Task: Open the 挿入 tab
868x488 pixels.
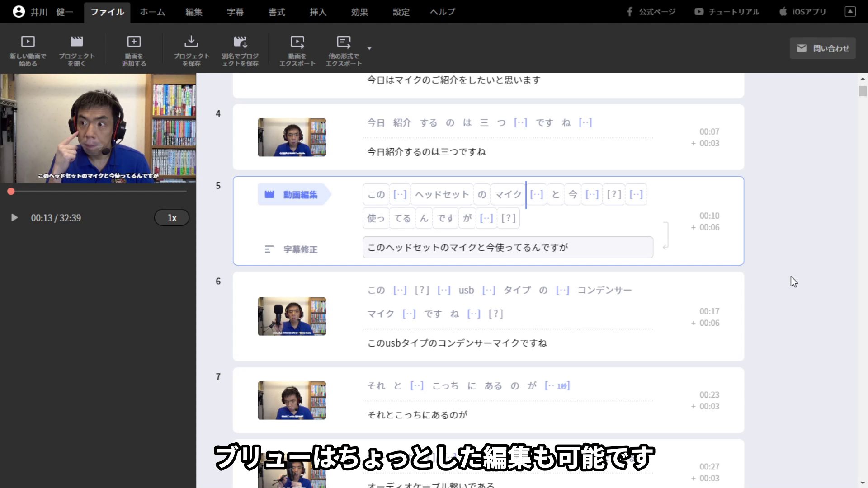Action: 318,12
